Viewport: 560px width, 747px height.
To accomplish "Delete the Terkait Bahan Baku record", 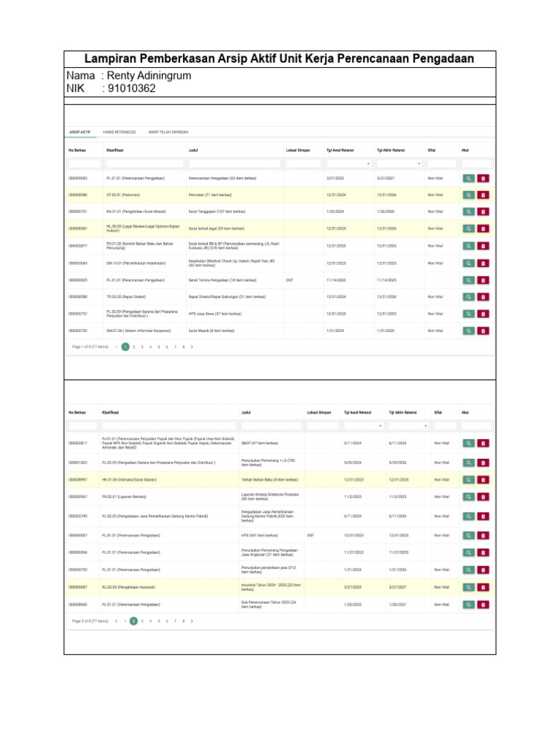I will pyautogui.click(x=483, y=479).
